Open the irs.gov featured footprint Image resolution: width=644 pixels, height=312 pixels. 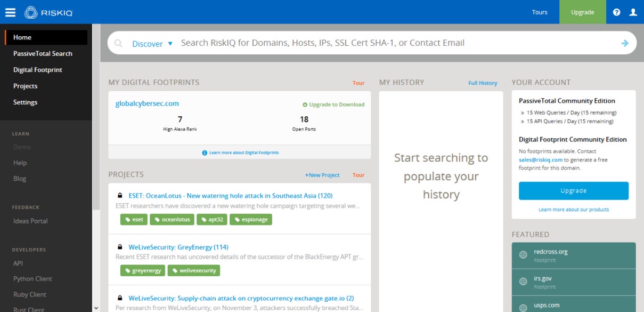tap(574, 282)
